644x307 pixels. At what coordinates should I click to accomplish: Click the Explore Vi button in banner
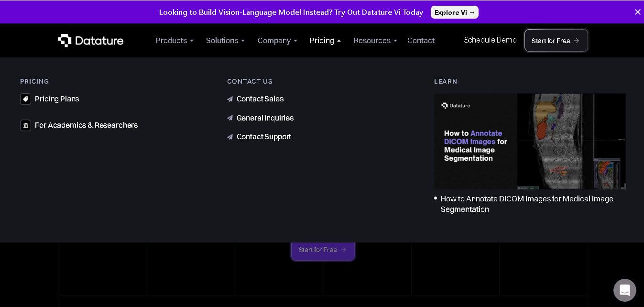click(x=455, y=12)
